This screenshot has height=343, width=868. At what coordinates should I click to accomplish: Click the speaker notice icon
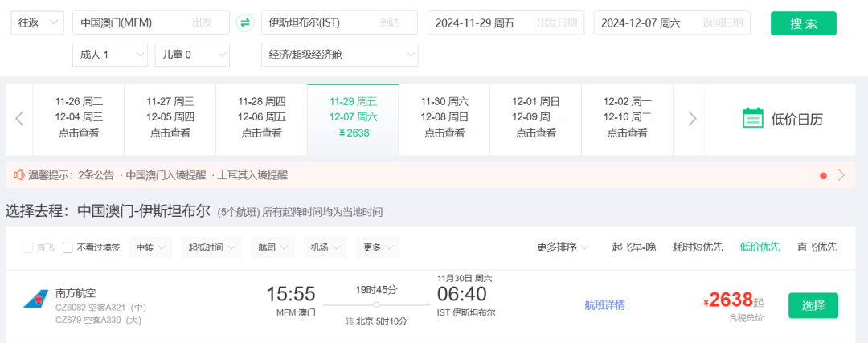click(x=19, y=174)
